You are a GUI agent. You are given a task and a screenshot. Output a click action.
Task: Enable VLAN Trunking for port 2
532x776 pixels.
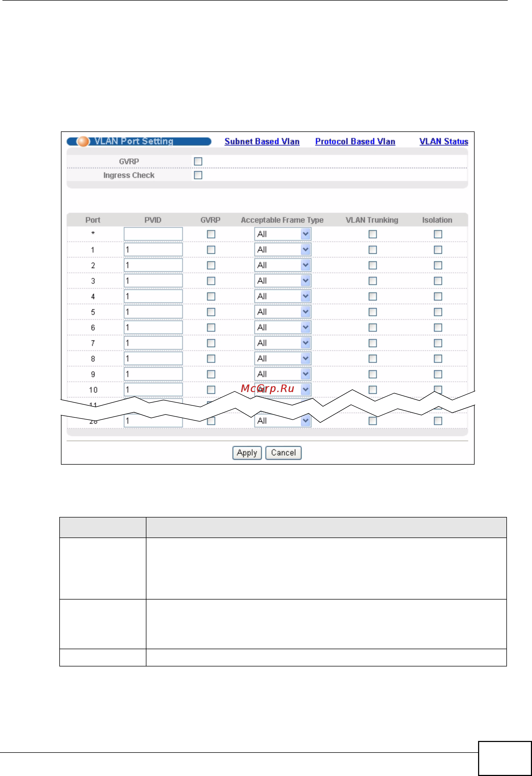click(x=372, y=265)
